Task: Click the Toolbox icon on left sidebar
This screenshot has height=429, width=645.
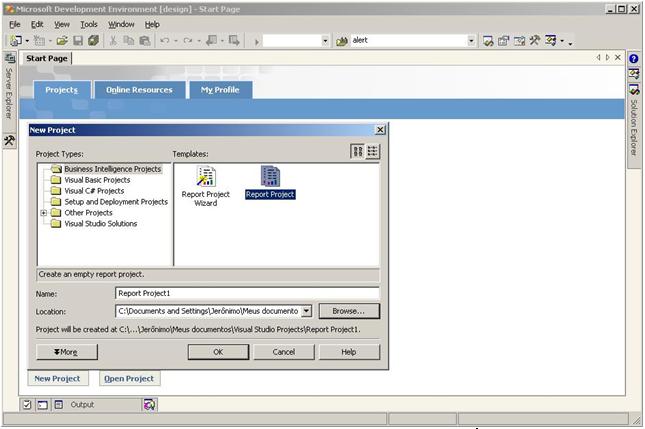Action: coord(9,141)
